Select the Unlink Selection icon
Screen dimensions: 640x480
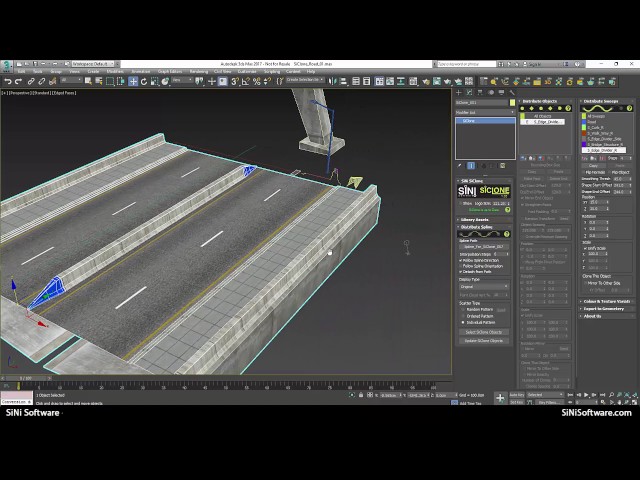tap(41, 82)
